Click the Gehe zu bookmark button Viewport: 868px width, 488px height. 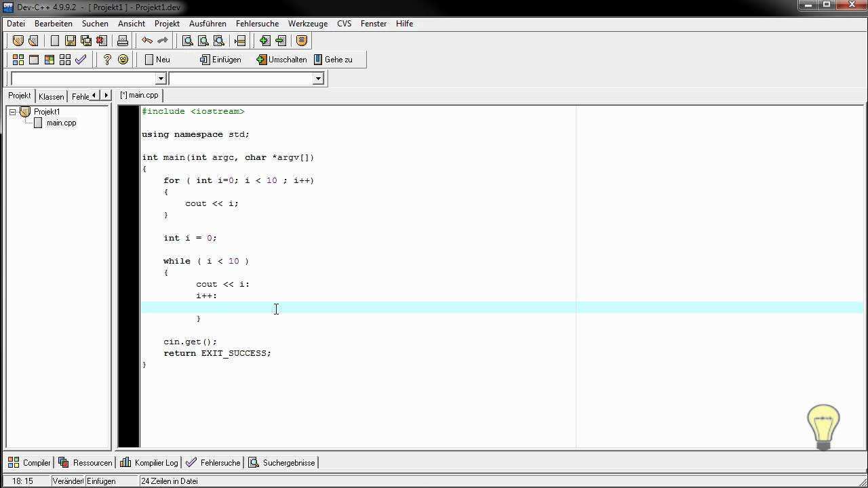click(333, 60)
